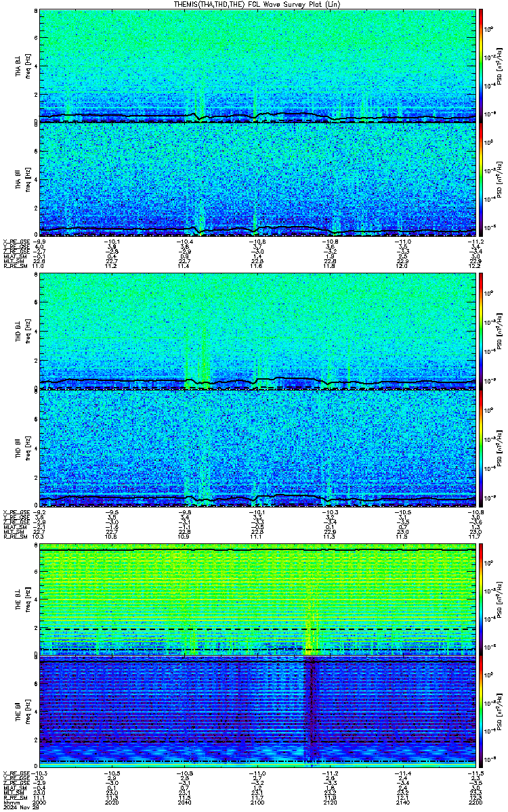Viewport: 508px width, 812px height.
Task: Click the color bar beside the THD B⊥ panel
Action: pyautogui.click(x=482, y=332)
